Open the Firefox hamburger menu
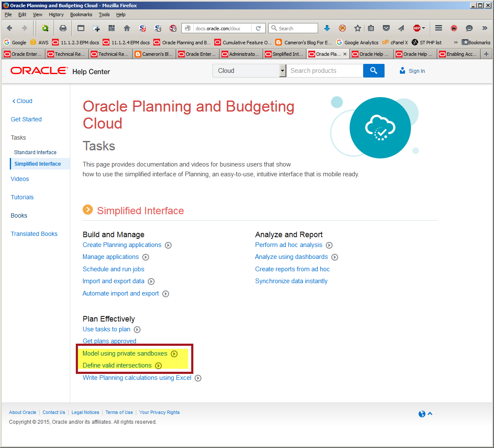Screen dimensions: 494x448 439,29
